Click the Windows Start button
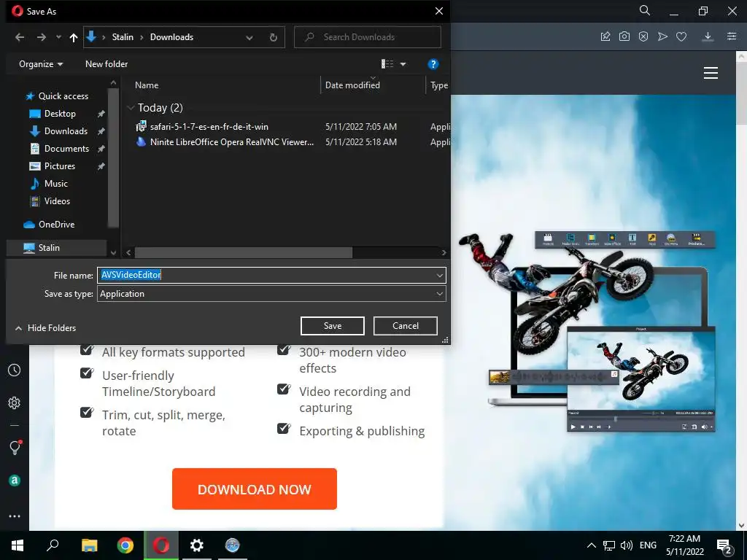Image resolution: width=747 pixels, height=560 pixels. pyautogui.click(x=18, y=545)
